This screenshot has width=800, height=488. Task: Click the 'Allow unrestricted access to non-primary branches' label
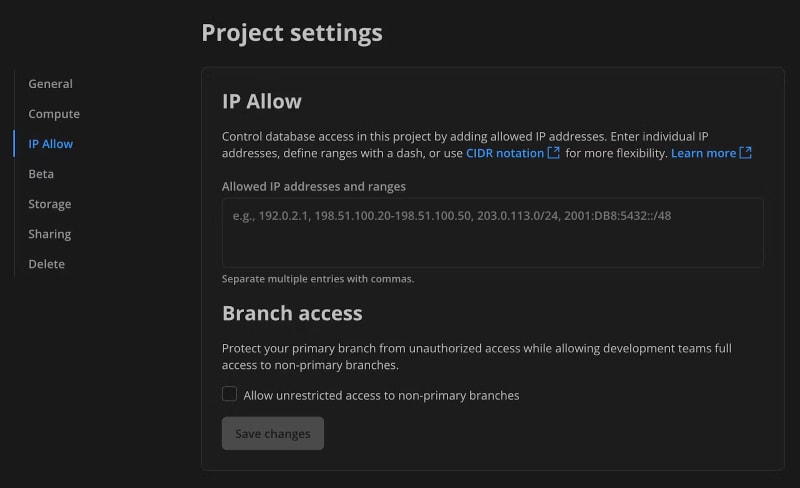(x=381, y=396)
